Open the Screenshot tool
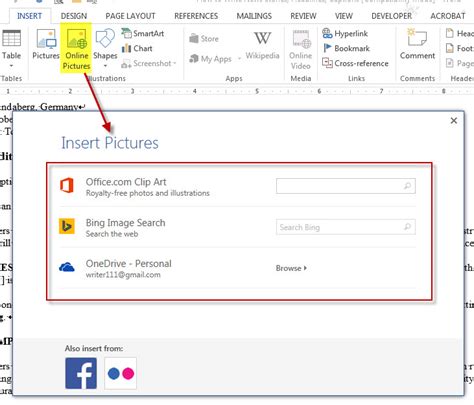This screenshot has height=405, width=474. point(149,63)
